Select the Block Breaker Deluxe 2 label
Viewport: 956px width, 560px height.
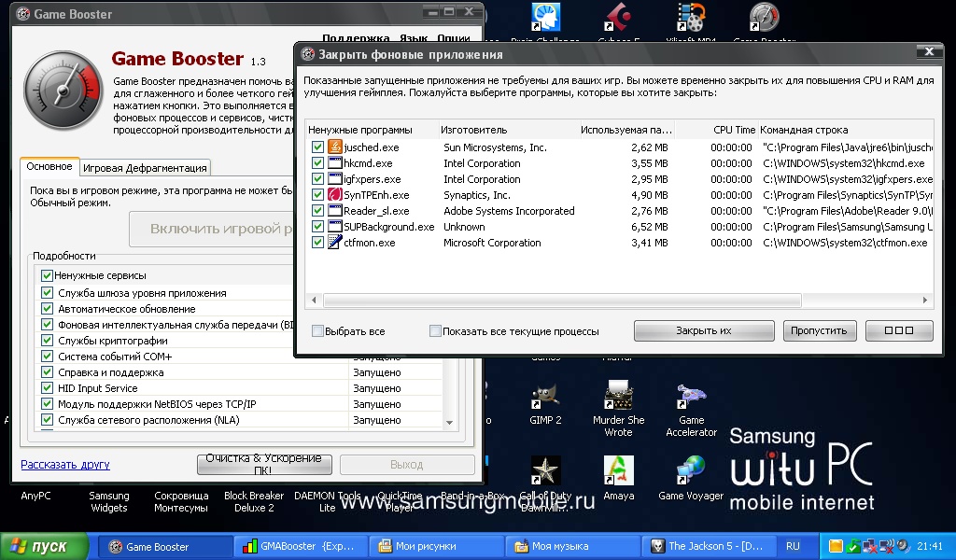click(x=254, y=501)
